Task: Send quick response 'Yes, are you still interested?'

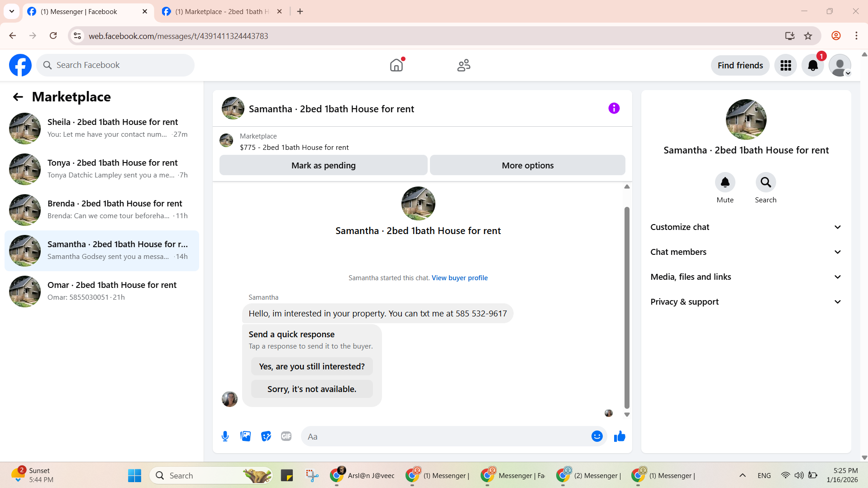Action: point(312,366)
